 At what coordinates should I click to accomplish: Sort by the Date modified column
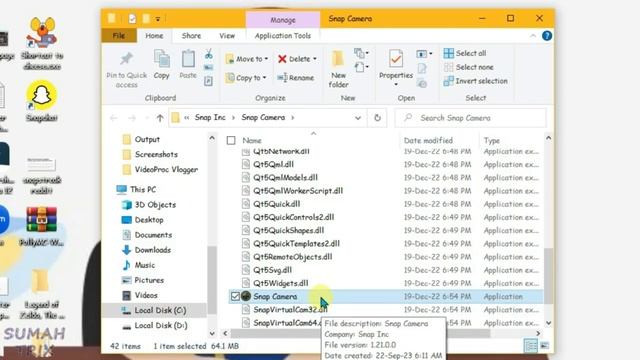428,140
